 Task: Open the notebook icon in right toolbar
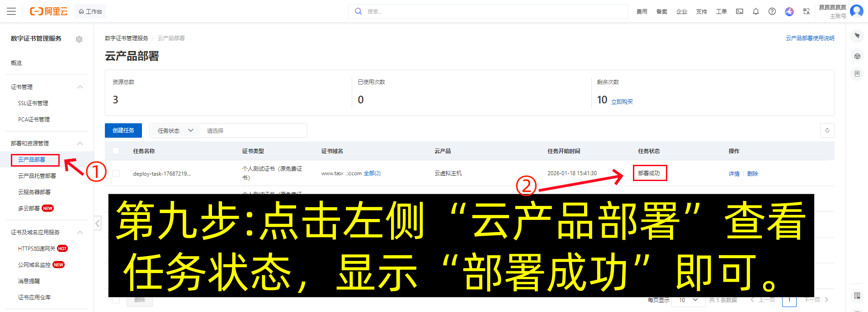click(857, 74)
